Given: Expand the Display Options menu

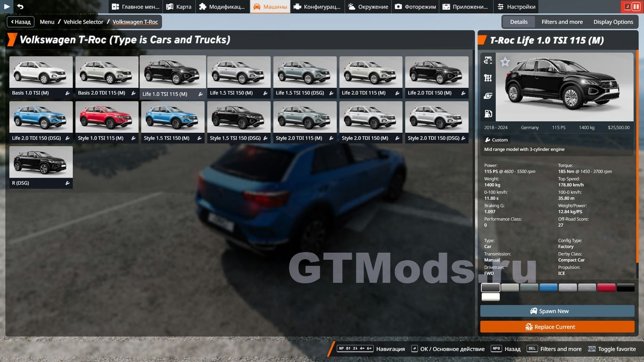Looking at the screenshot, I should tap(613, 22).
